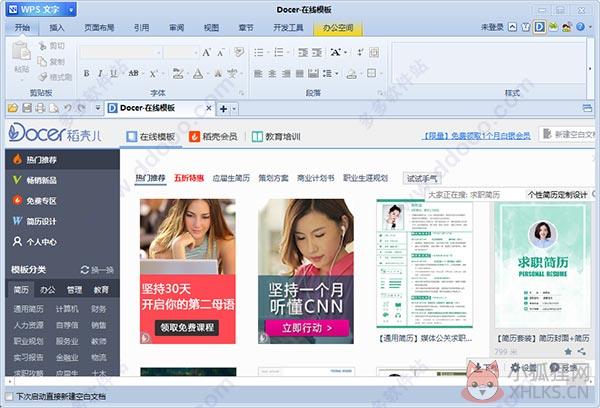Viewport: 600px width, 408px height.
Task: Click the 新建空白文档 button
Action: pyautogui.click(x=569, y=134)
